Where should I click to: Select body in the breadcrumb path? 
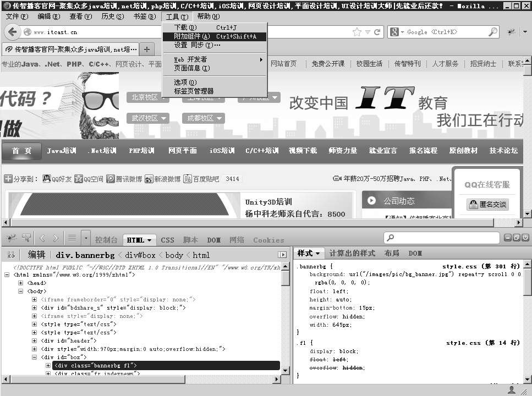click(x=174, y=255)
